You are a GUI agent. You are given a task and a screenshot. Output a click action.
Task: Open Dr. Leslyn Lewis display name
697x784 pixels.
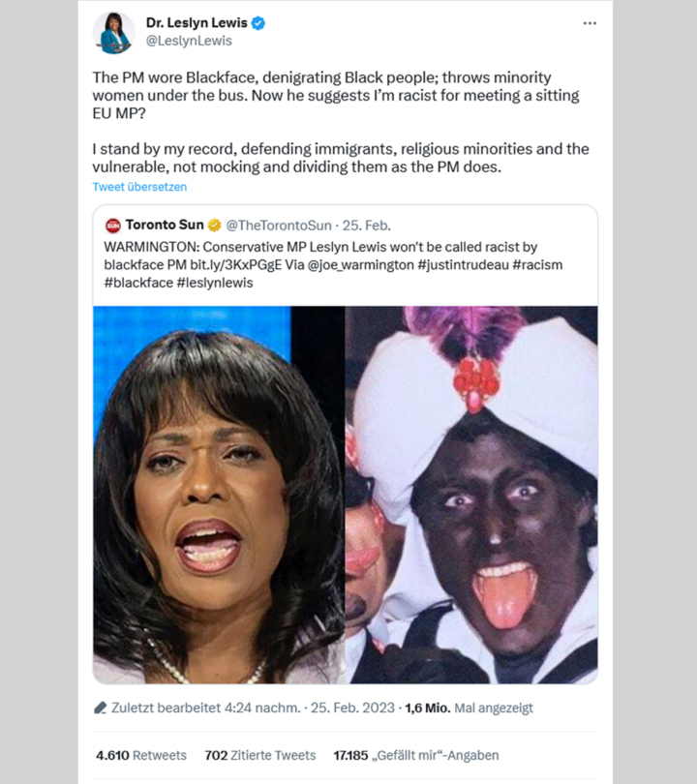(x=197, y=23)
